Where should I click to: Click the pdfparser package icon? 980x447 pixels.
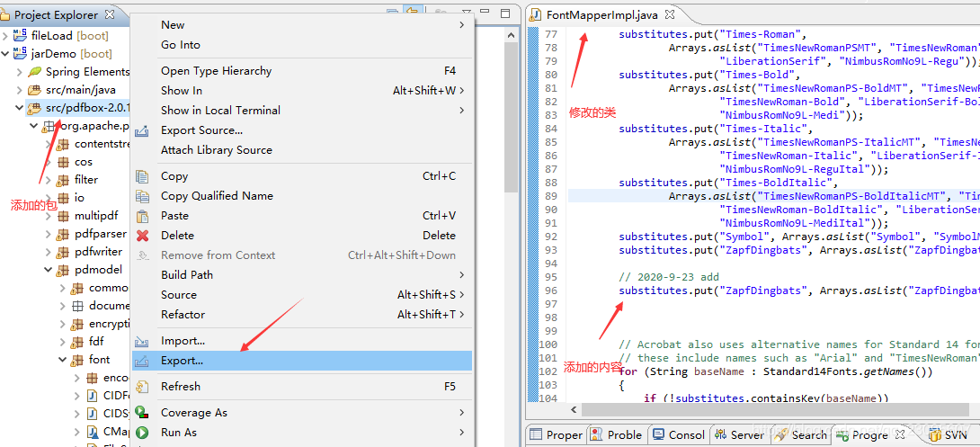(x=63, y=234)
